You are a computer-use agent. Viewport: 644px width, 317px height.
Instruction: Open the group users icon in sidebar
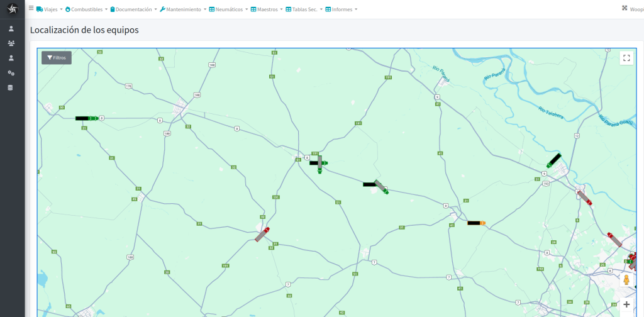pos(11,43)
